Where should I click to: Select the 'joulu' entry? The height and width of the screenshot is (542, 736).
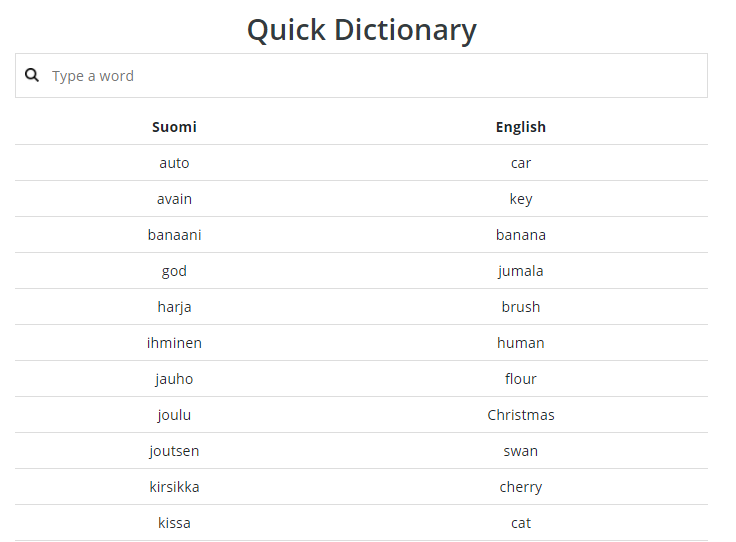(174, 415)
